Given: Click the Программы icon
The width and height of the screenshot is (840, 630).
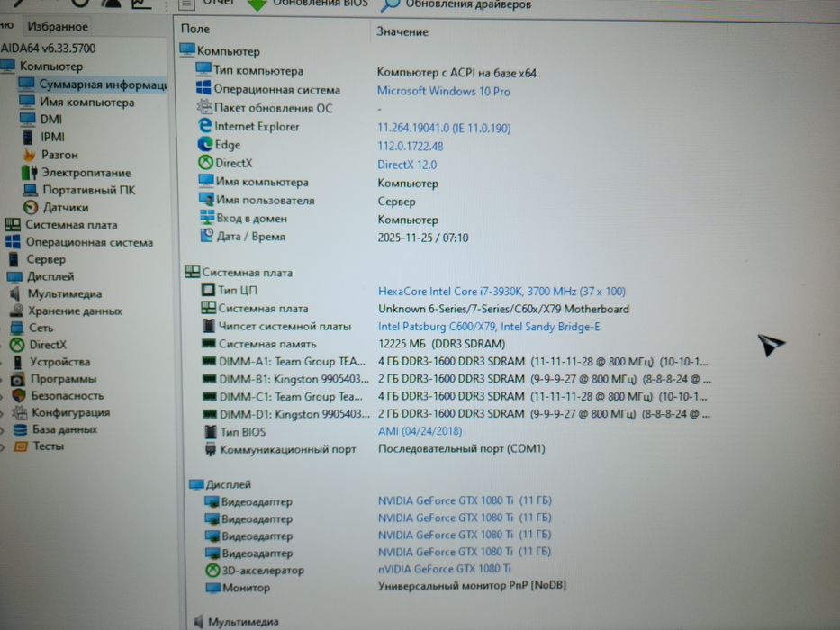Looking at the screenshot, I should point(18,379).
